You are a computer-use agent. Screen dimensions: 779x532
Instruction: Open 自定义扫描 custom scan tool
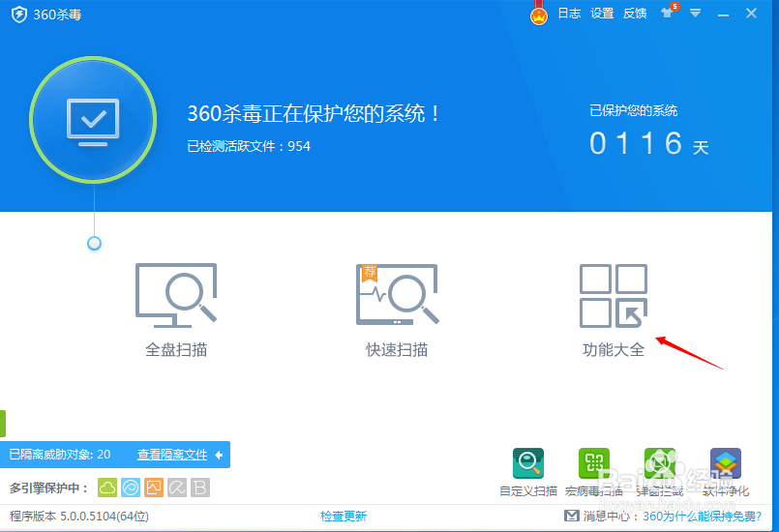(x=528, y=472)
